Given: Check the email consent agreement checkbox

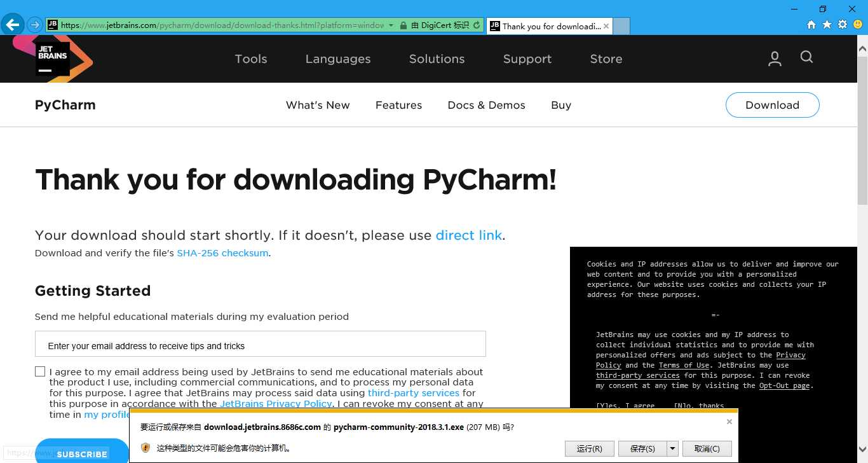Looking at the screenshot, I should 40,371.
